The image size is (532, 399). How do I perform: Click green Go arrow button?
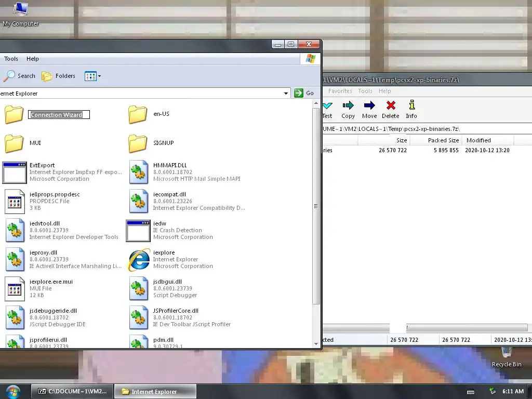click(299, 93)
